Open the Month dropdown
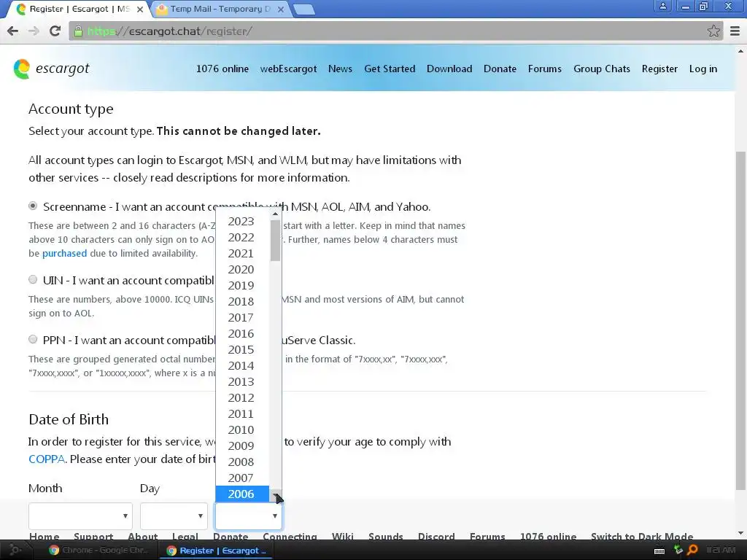Screen dimensions: 747x560 pos(80,516)
